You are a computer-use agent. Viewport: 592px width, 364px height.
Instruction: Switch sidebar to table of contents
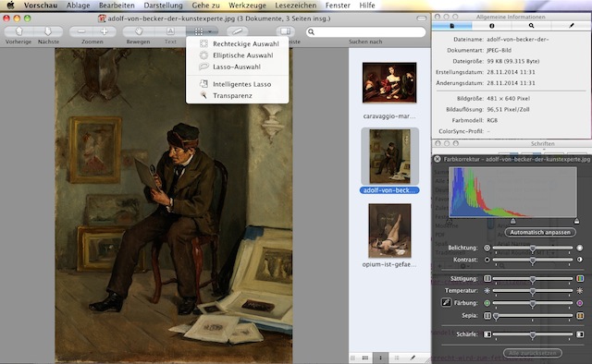pyautogui.click(x=397, y=358)
